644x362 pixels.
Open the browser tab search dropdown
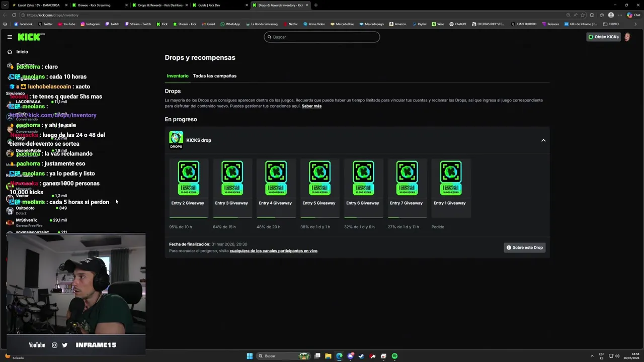[x=5, y=5]
